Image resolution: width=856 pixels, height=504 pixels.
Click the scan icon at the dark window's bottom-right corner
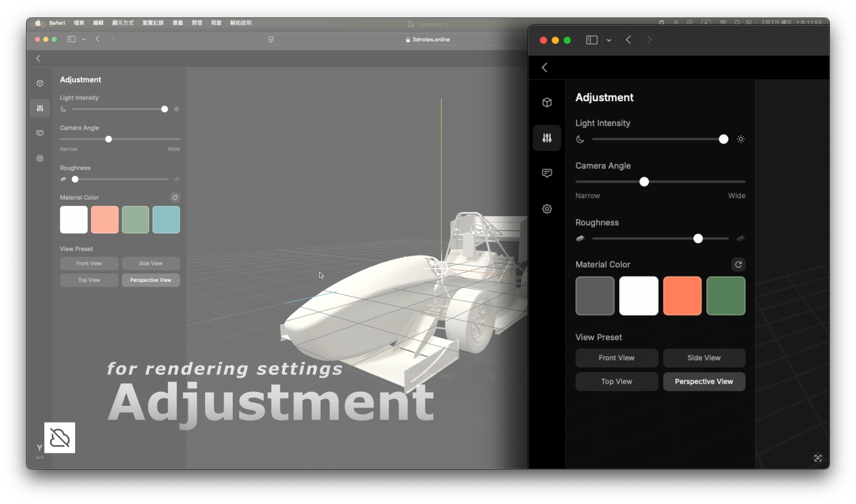click(818, 458)
